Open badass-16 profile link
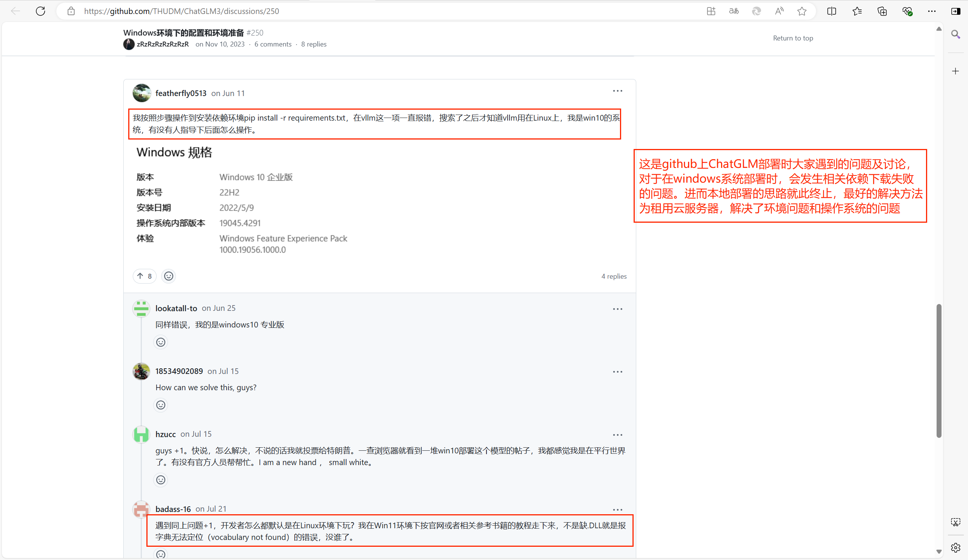Image resolution: width=968 pixels, height=560 pixels. 173,509
